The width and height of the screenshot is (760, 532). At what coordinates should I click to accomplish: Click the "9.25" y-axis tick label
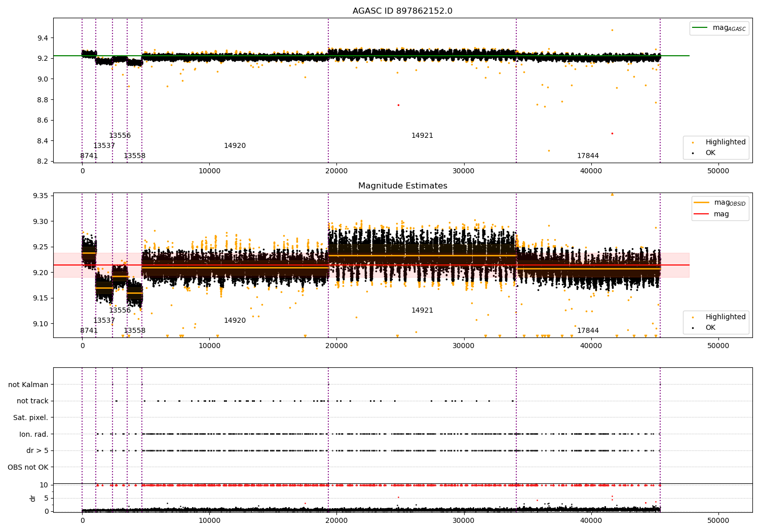pos(41,247)
